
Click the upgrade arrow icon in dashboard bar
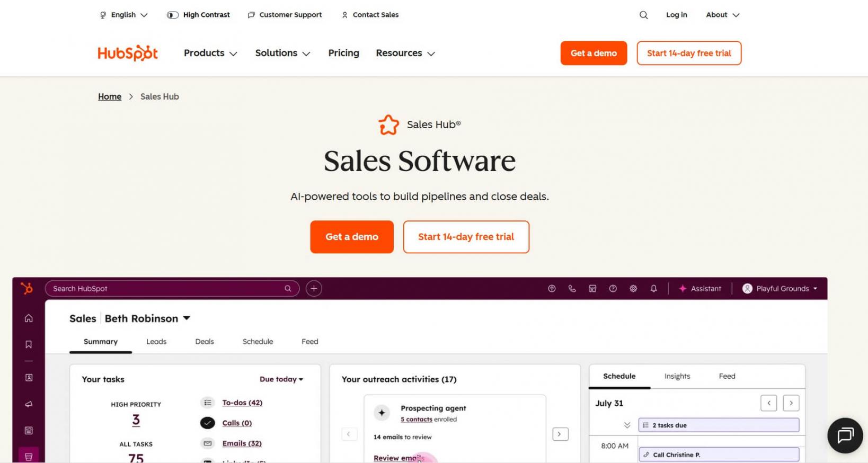[552, 289]
